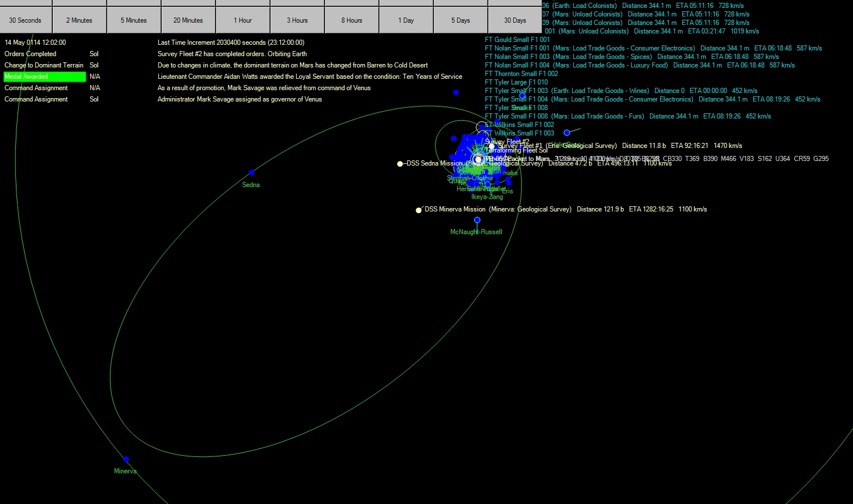Select the Minerva label on the map
Screen dimensions: 853x504
coord(125,471)
